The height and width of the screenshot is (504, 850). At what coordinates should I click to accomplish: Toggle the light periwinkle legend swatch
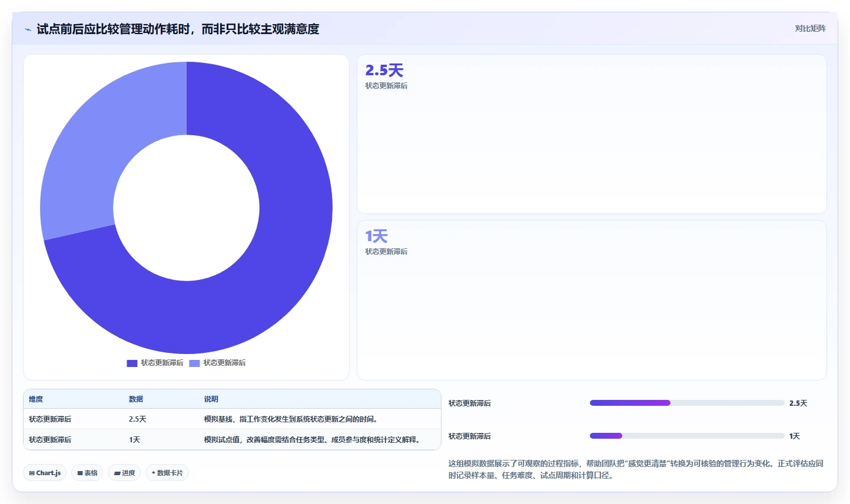194,363
